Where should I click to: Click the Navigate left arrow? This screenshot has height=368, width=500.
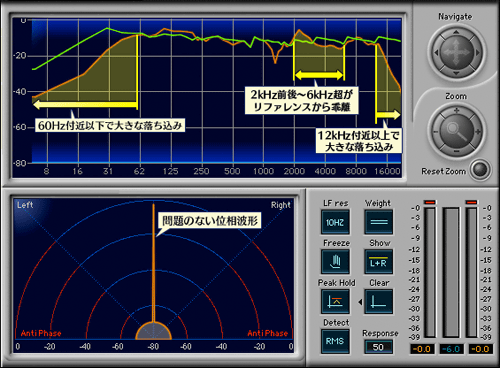click(x=436, y=52)
